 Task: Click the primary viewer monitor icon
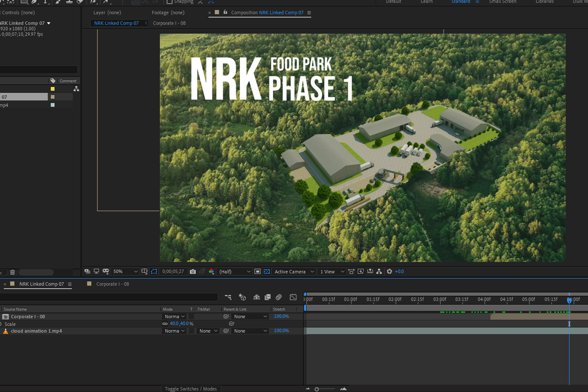coord(97,271)
